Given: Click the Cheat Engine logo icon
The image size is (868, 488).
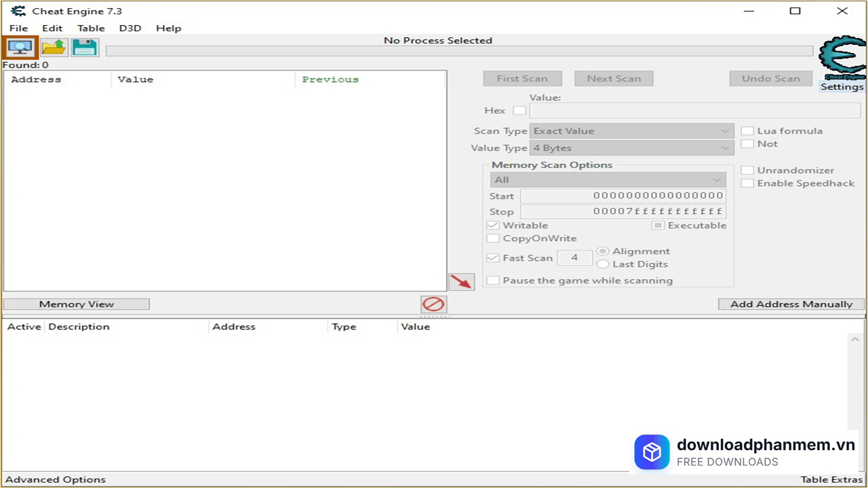Looking at the screenshot, I should [x=842, y=59].
